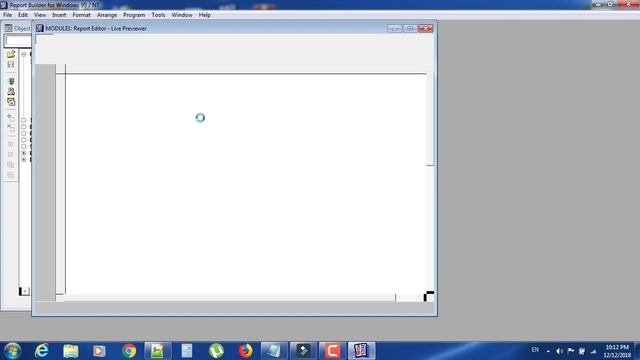Open the View menu
The width and height of the screenshot is (640, 360).
click(40, 15)
